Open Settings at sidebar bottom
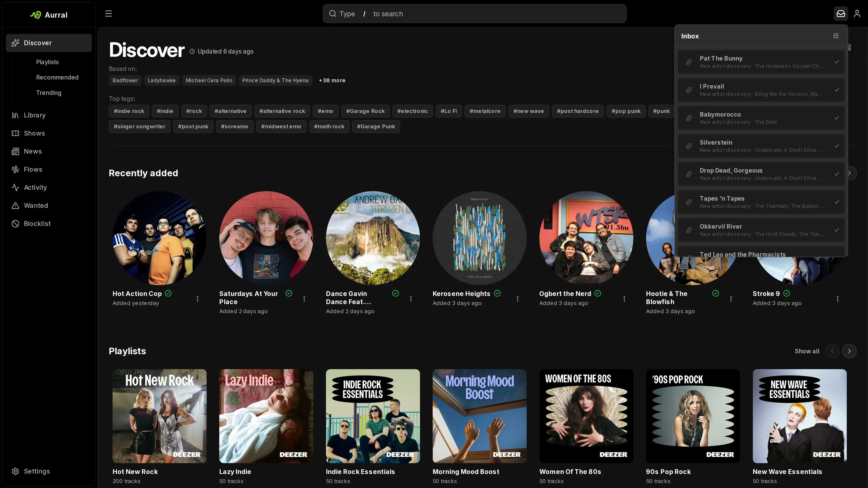This screenshot has width=868, height=488. tap(49, 471)
